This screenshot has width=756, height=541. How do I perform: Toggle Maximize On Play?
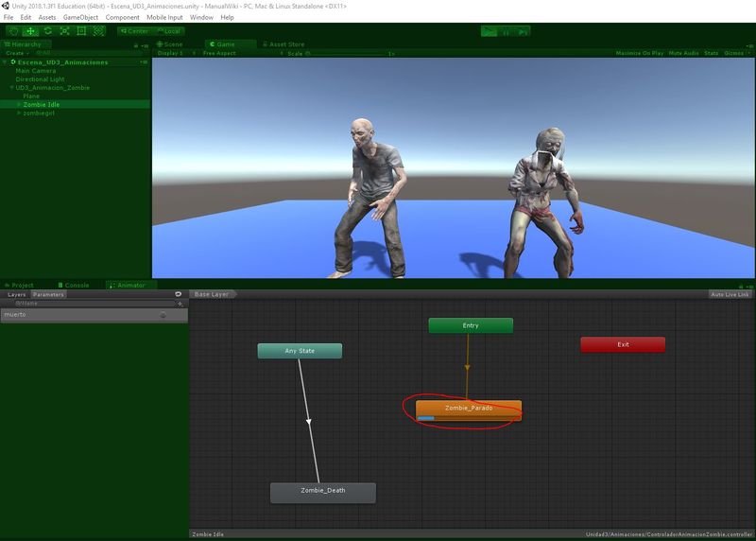[x=640, y=53]
